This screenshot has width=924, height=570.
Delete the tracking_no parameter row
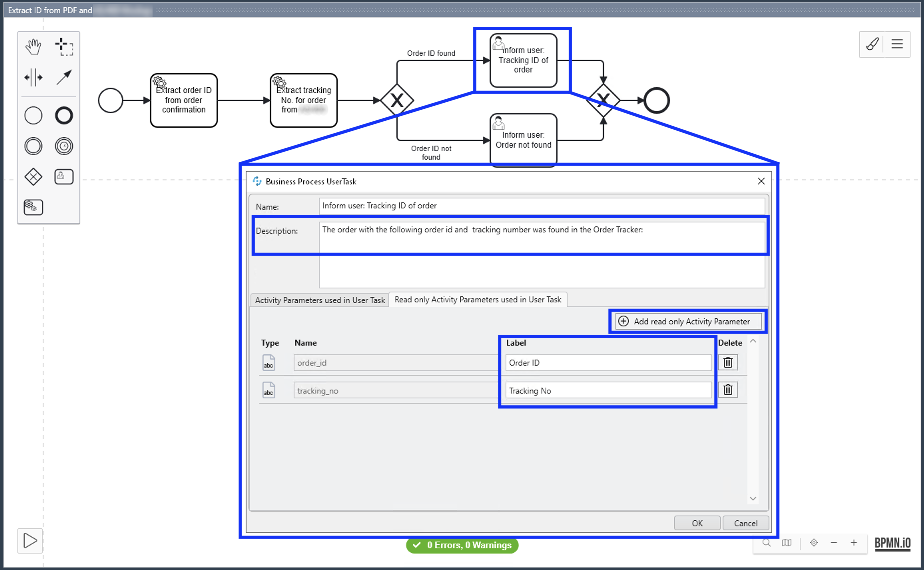coord(728,390)
